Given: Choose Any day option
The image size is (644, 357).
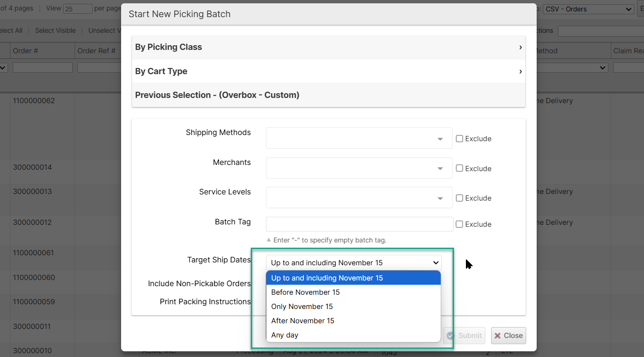Looking at the screenshot, I should point(284,335).
